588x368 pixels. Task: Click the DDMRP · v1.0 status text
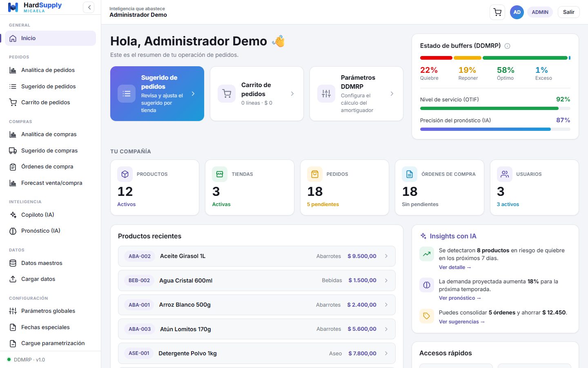pos(29,360)
